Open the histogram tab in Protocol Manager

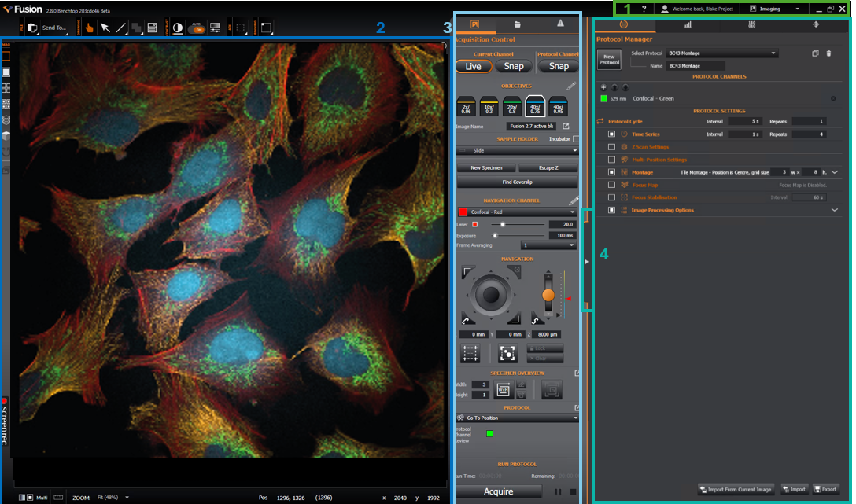click(x=688, y=24)
